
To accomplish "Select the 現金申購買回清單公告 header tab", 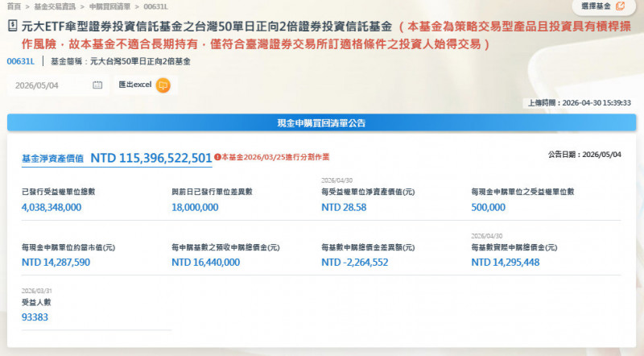I will [x=321, y=122].
